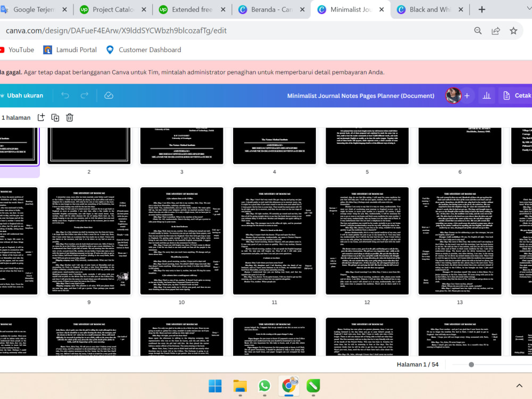Open Windows Start menu
532x399 pixels.
point(215,386)
